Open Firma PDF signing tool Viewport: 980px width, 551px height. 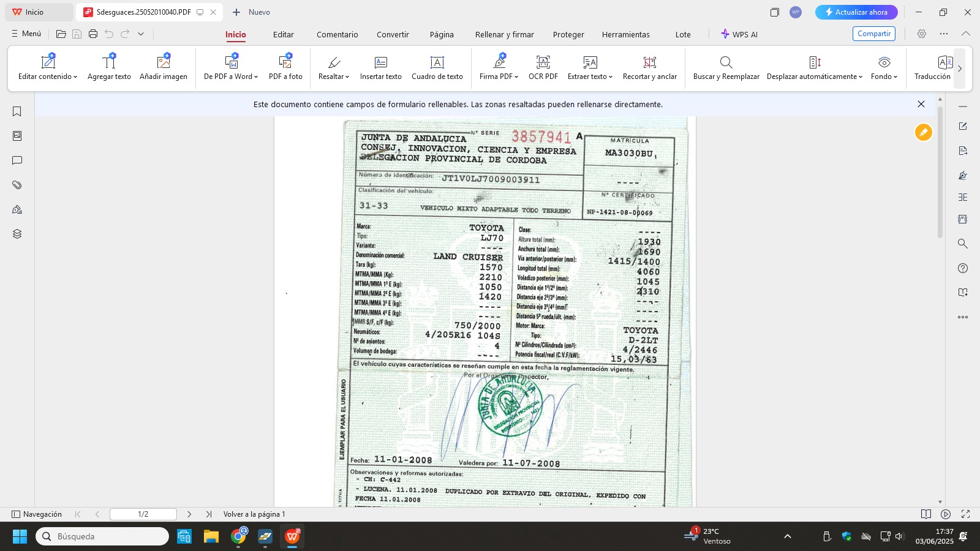tap(499, 67)
